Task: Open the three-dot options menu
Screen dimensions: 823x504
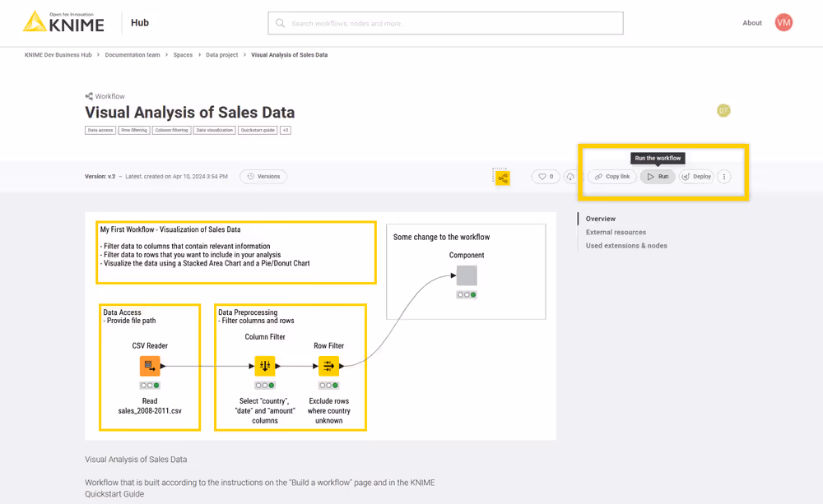Action: tap(723, 176)
